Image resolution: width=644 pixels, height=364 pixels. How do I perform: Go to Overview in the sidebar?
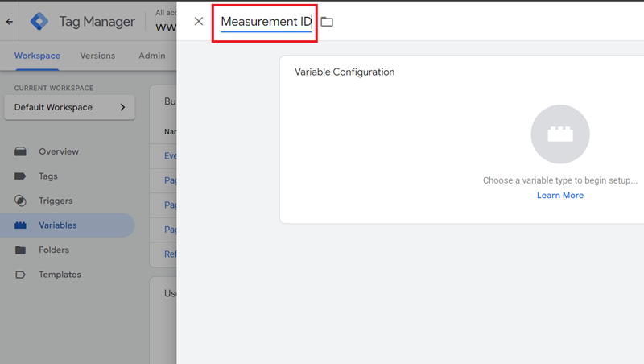click(x=59, y=151)
